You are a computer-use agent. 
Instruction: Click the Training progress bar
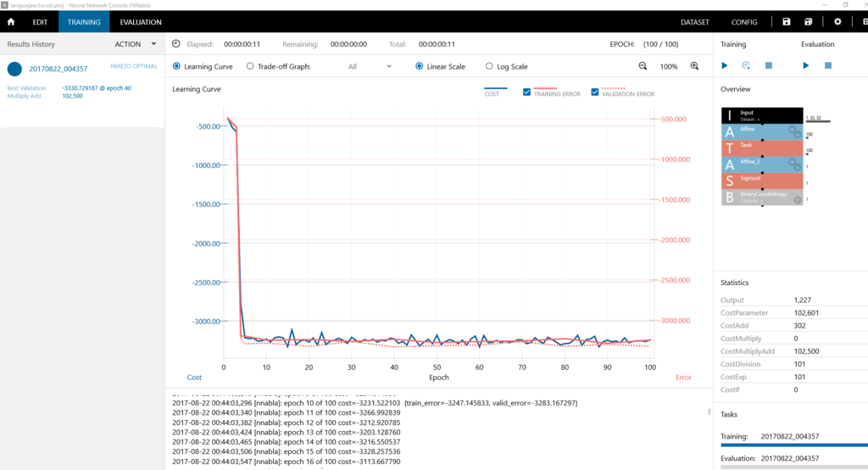(793, 445)
